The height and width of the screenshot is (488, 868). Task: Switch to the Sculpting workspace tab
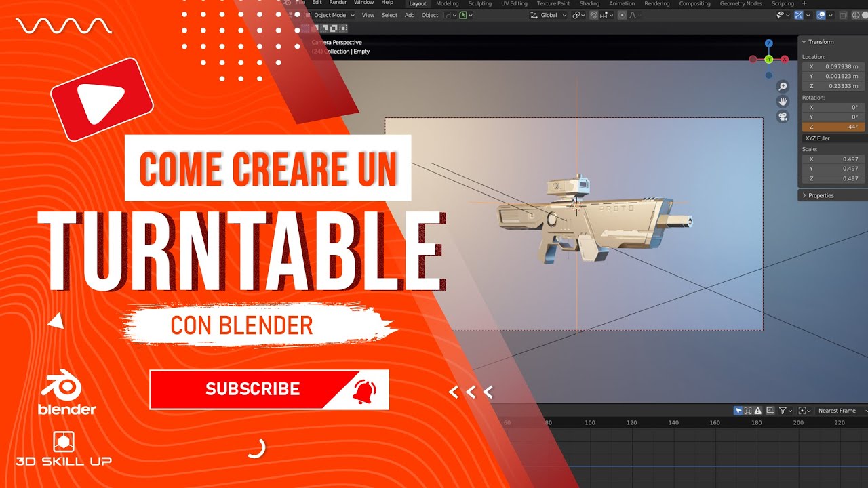pos(480,3)
